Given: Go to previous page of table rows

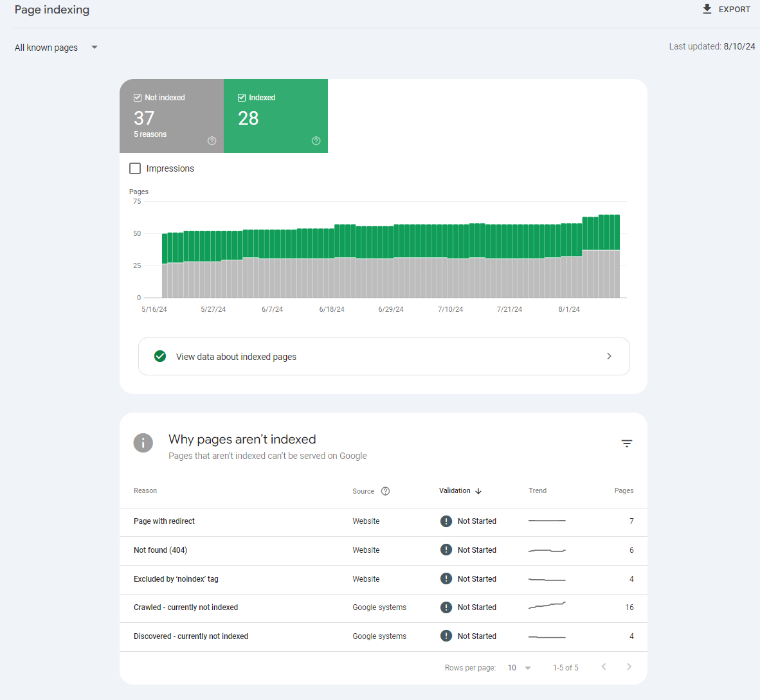Looking at the screenshot, I should tap(604, 667).
